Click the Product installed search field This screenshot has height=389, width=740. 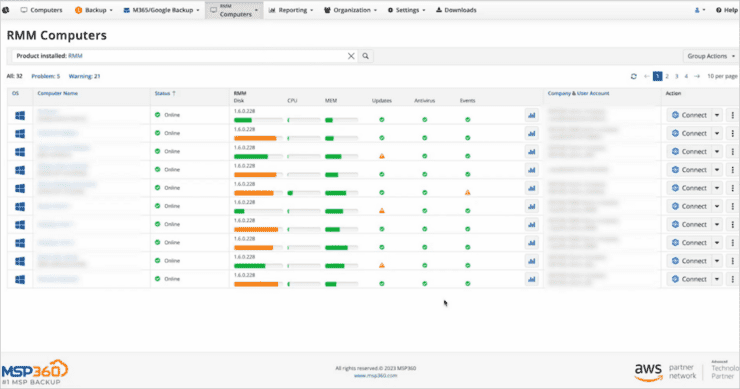[184, 56]
